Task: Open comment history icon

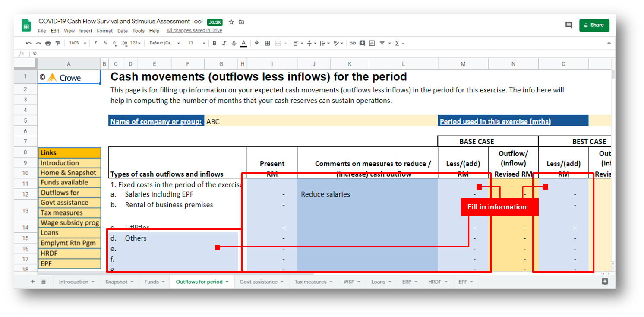Action: [x=568, y=25]
